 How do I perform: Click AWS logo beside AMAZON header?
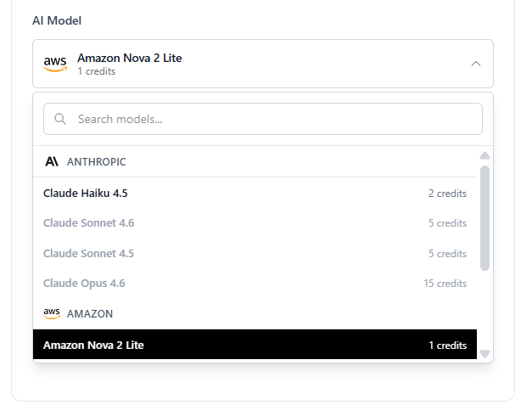52,313
